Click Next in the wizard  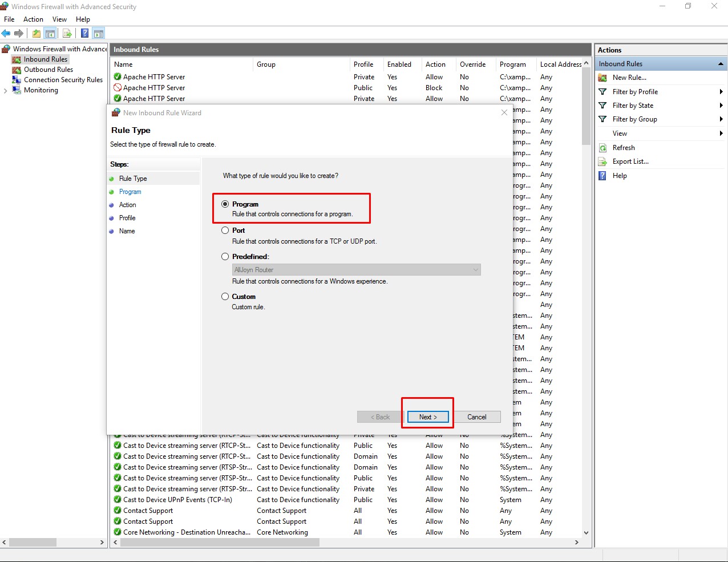click(x=428, y=417)
